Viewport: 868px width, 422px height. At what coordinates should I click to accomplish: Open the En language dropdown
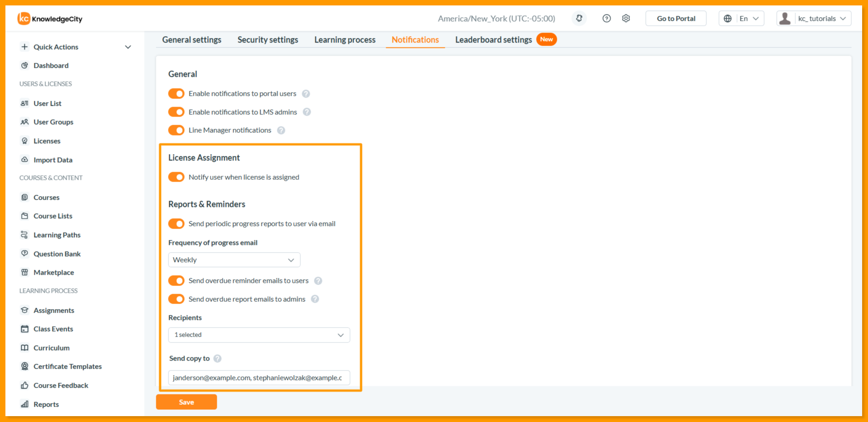point(742,19)
